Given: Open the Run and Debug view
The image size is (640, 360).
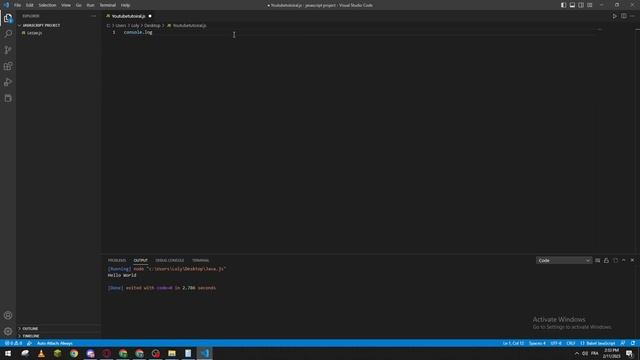Looking at the screenshot, I should (x=8, y=82).
